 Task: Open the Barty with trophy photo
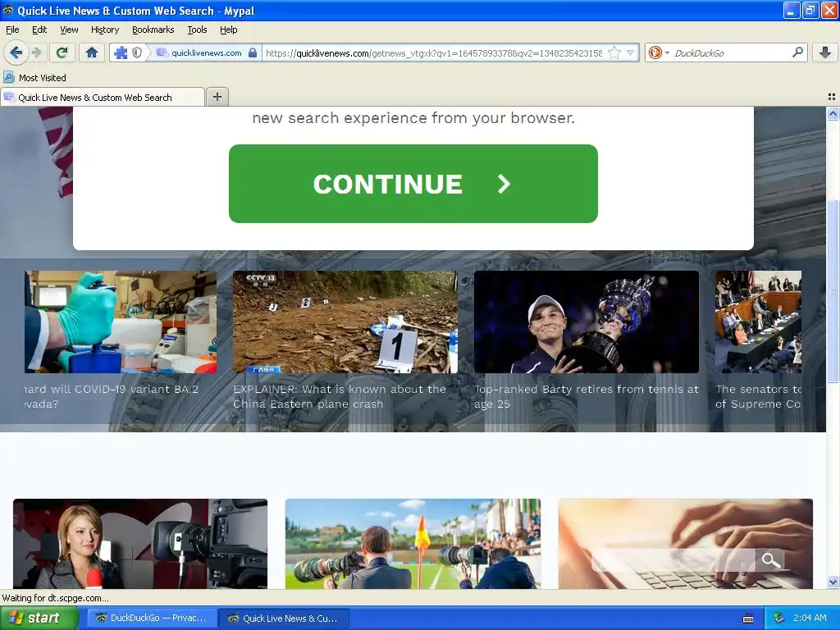[586, 322]
